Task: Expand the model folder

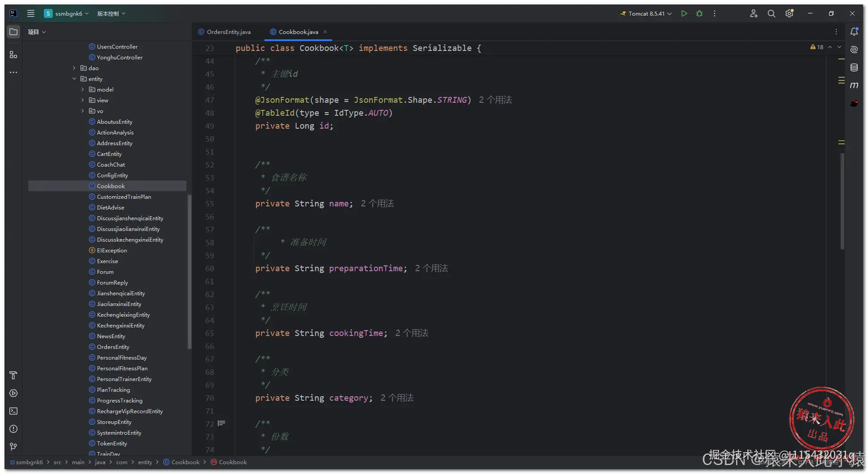Action: point(83,89)
